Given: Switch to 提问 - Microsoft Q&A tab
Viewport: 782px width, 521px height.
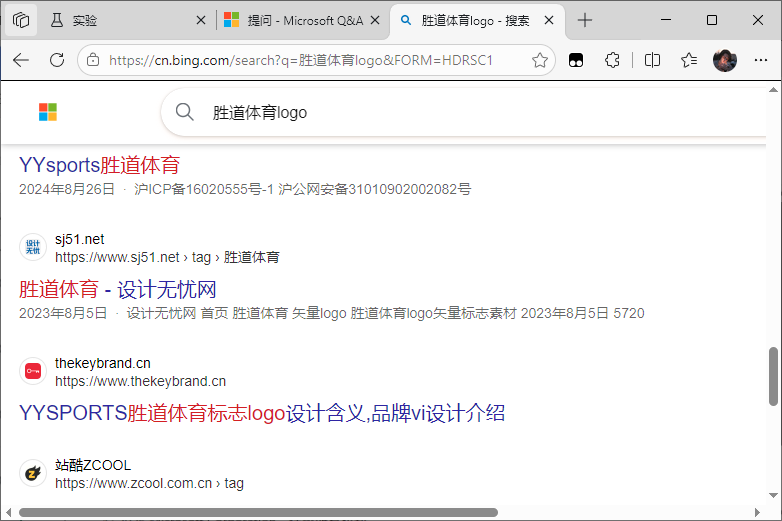Looking at the screenshot, I should click(303, 20).
